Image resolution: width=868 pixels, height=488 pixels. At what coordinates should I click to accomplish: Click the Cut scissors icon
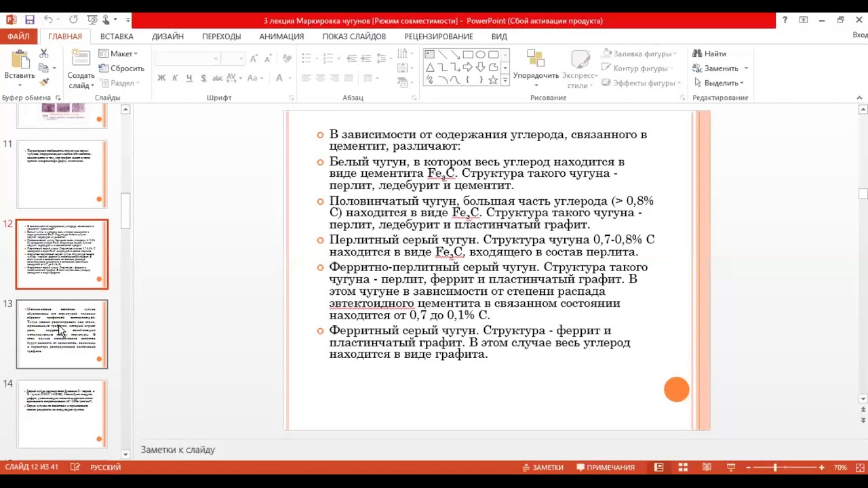[x=44, y=54]
